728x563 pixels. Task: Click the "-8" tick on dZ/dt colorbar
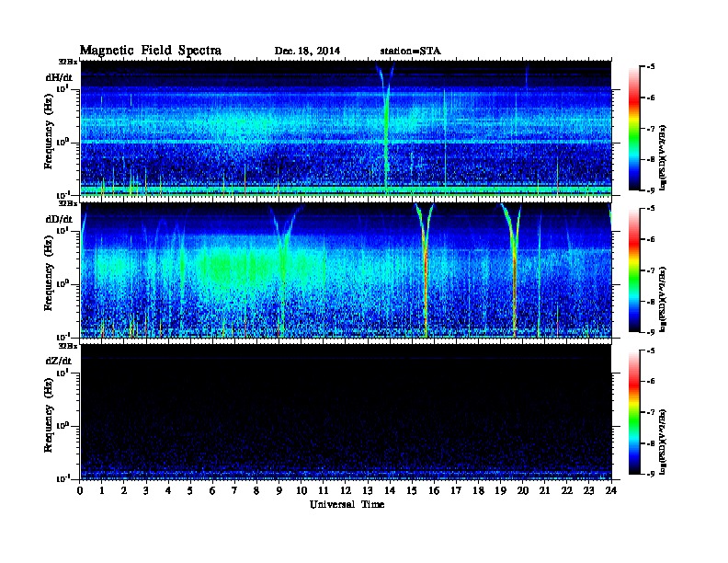(x=651, y=443)
